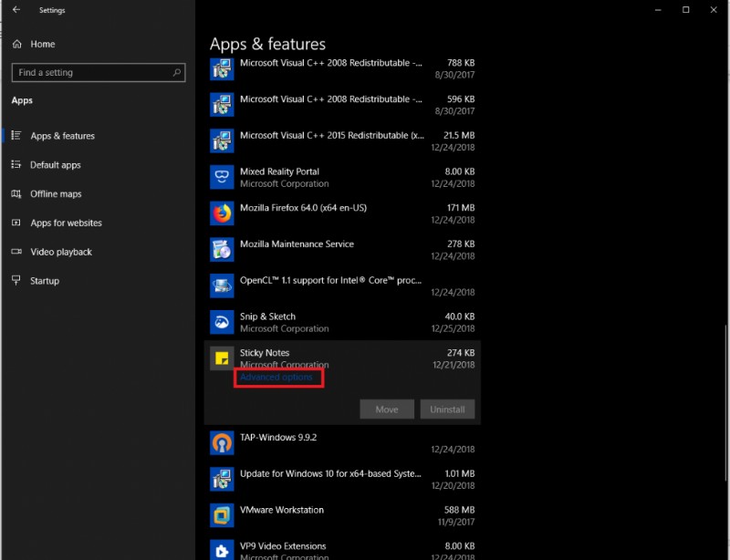
Task: Click the Mozilla Firefox app icon
Action: click(x=221, y=213)
